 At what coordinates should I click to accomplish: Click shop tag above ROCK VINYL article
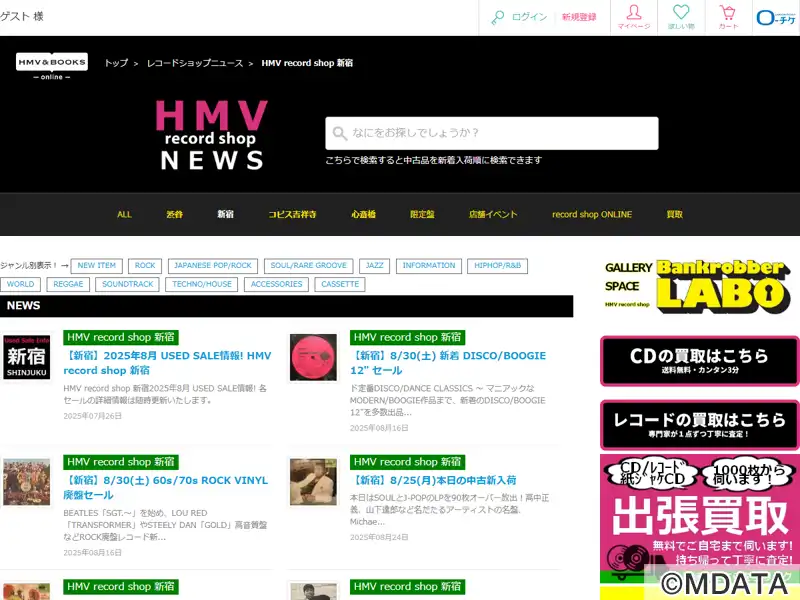tap(121, 462)
